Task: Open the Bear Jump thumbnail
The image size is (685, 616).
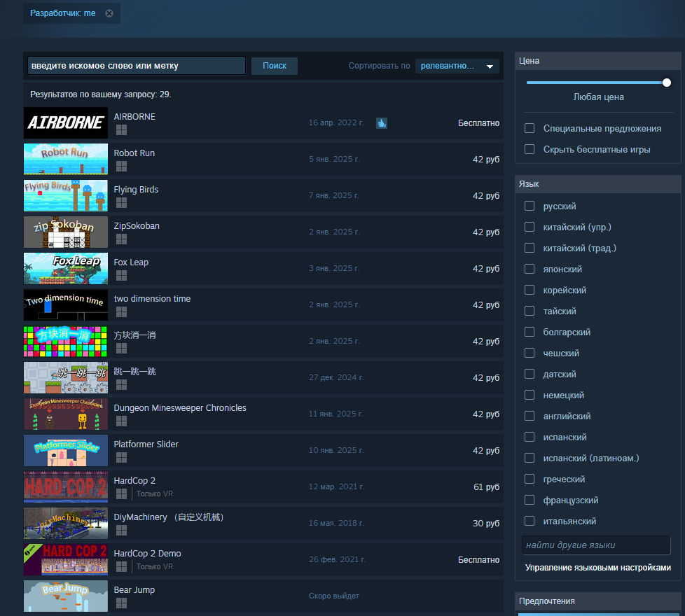Action: click(x=66, y=596)
